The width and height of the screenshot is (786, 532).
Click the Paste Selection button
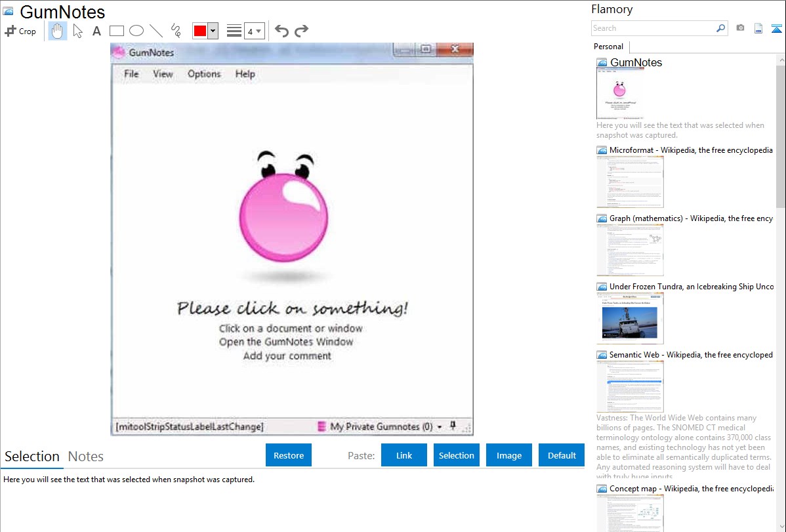tap(456, 455)
